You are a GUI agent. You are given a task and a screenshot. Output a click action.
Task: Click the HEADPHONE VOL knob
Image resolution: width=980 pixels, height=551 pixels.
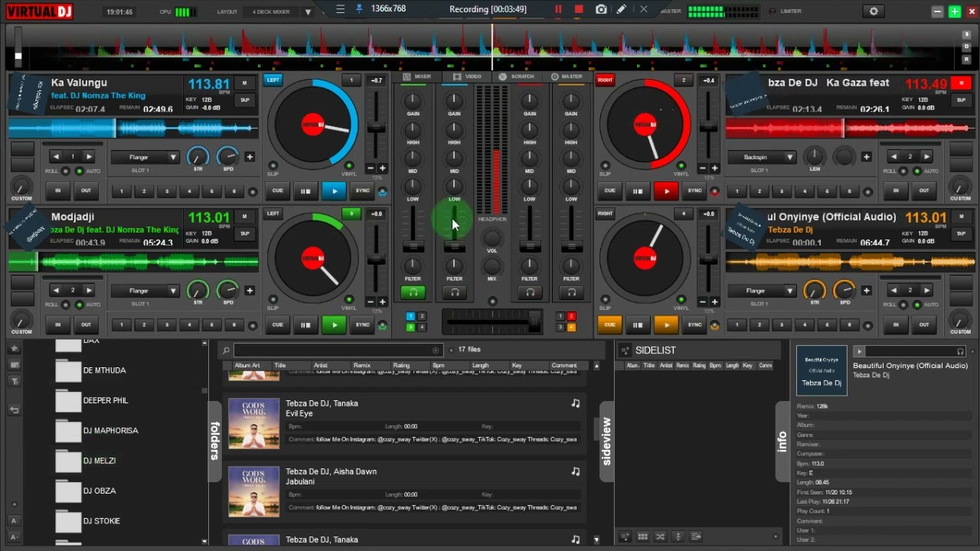(x=492, y=238)
